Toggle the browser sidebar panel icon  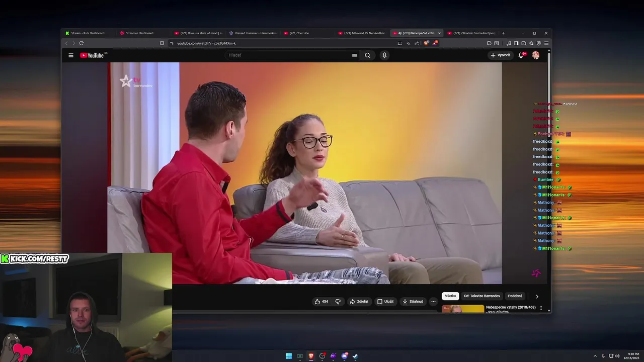(516, 43)
